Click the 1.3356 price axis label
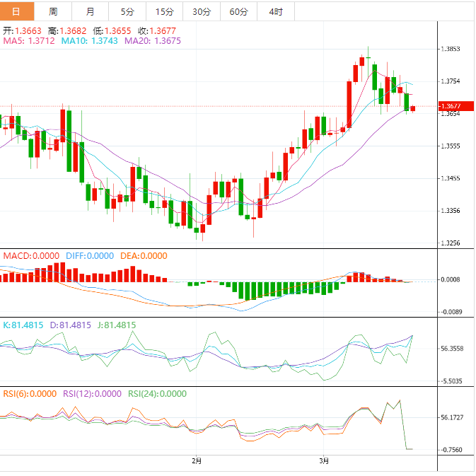The height and width of the screenshot is (476, 476). tap(451, 210)
